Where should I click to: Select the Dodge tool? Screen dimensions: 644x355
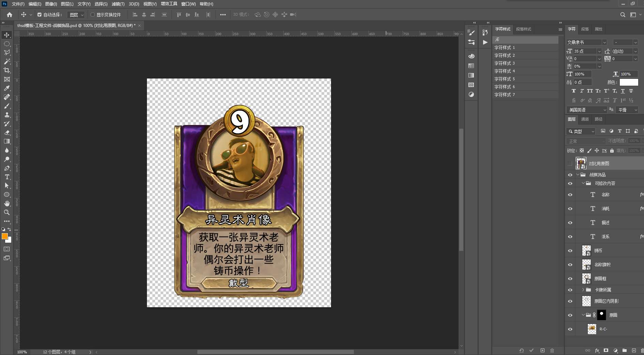tap(7, 159)
